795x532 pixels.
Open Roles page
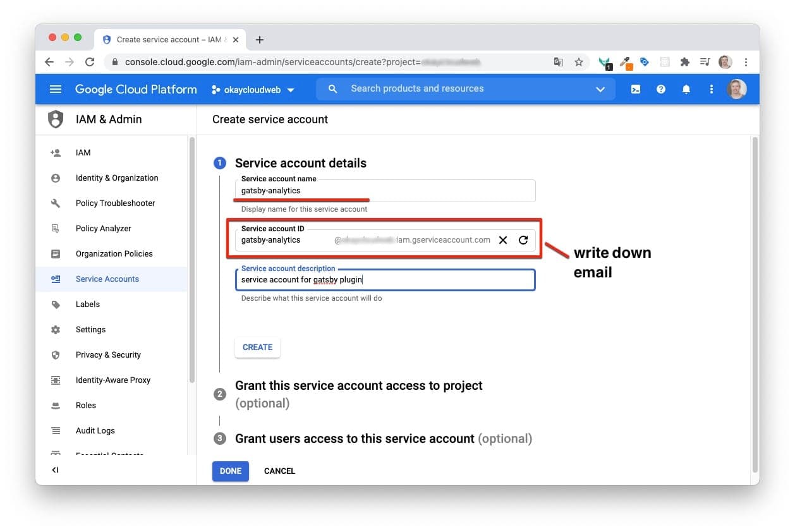(111, 405)
